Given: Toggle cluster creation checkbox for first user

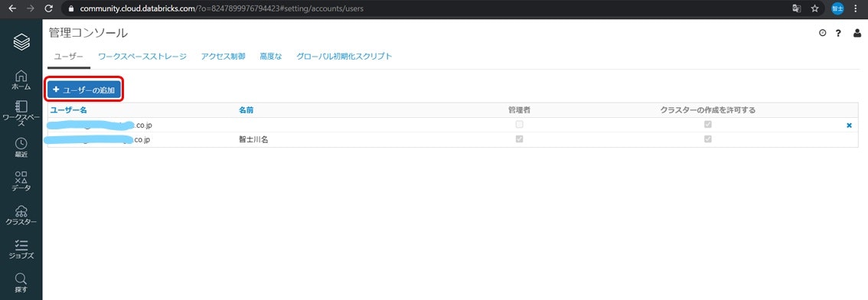Looking at the screenshot, I should pyautogui.click(x=707, y=125).
